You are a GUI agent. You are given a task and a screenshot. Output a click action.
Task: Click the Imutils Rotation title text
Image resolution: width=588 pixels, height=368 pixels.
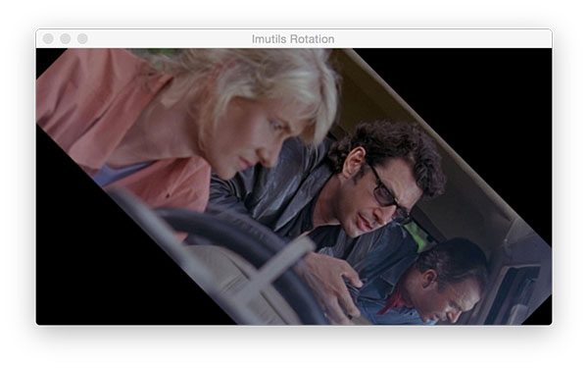click(293, 39)
